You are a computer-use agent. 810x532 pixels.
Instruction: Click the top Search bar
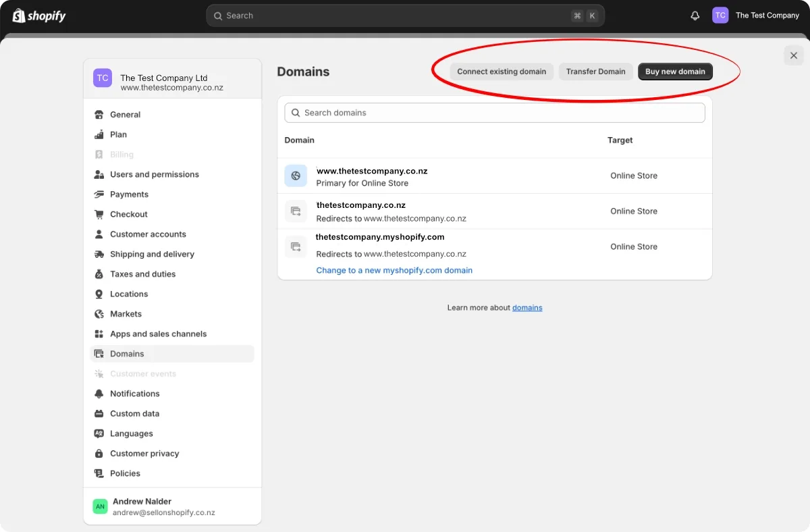click(405, 16)
